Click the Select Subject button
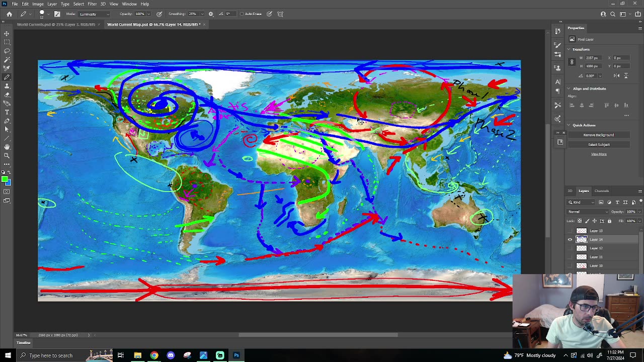The height and width of the screenshot is (362, 644). [x=599, y=144]
